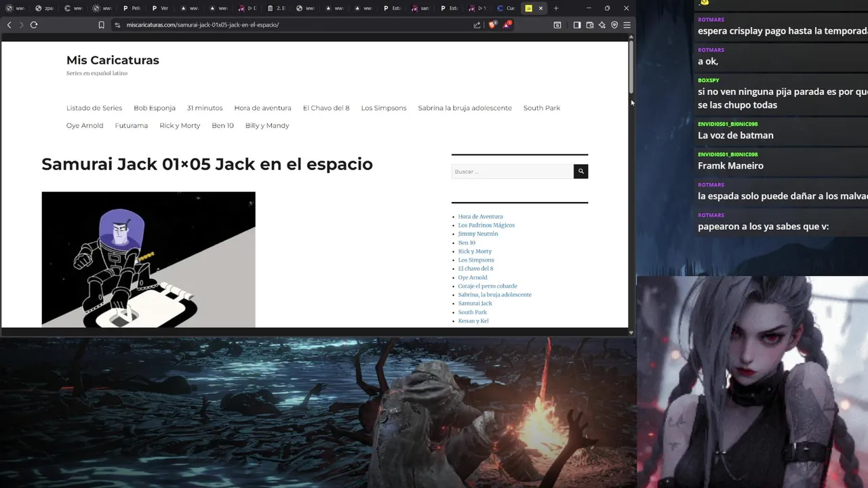Click Ben 10 sidebar link

pyautogui.click(x=467, y=243)
